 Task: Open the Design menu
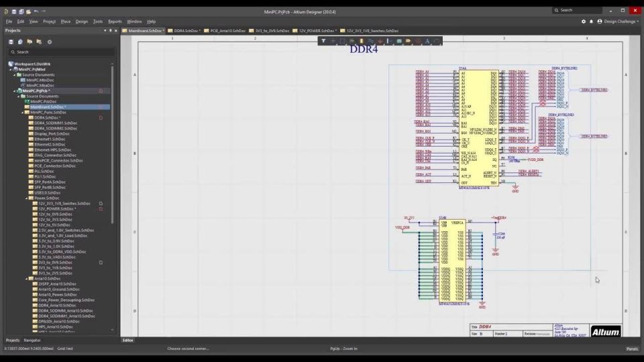82,21
